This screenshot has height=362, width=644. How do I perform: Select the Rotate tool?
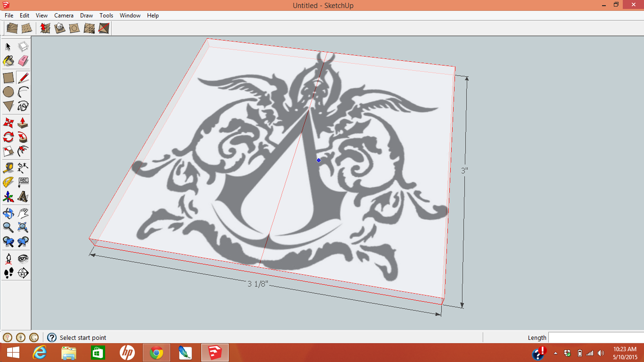tap(8, 137)
